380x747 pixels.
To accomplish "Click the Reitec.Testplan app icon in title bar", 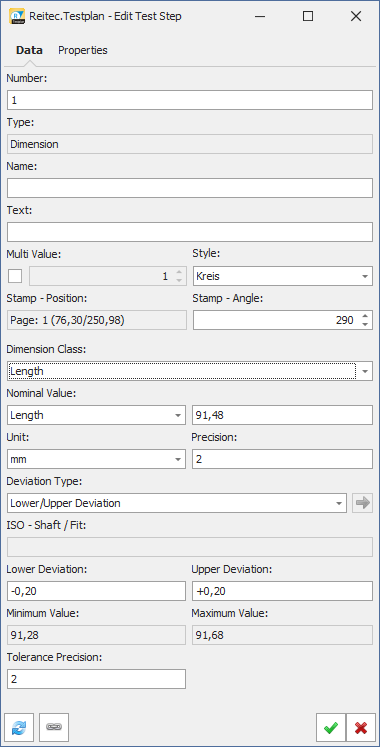I will pyautogui.click(x=17, y=16).
